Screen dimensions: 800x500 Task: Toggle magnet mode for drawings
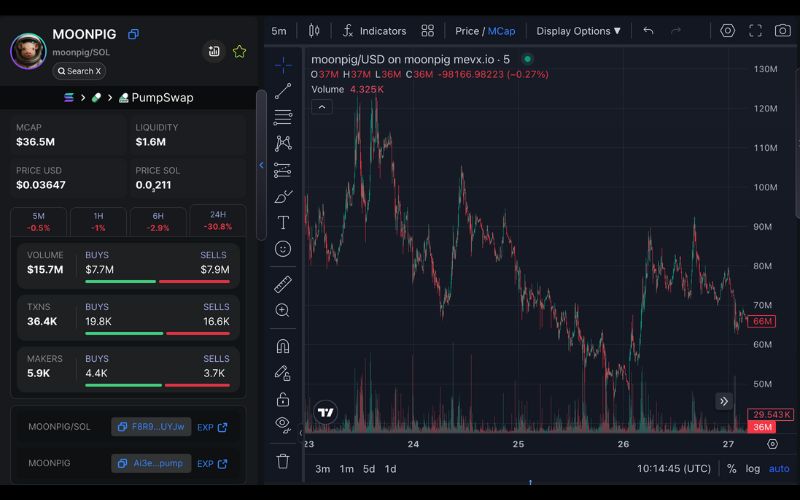coord(283,346)
